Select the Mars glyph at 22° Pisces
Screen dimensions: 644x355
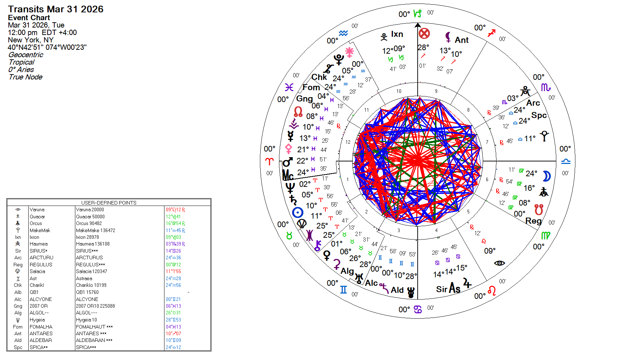pyautogui.click(x=288, y=162)
